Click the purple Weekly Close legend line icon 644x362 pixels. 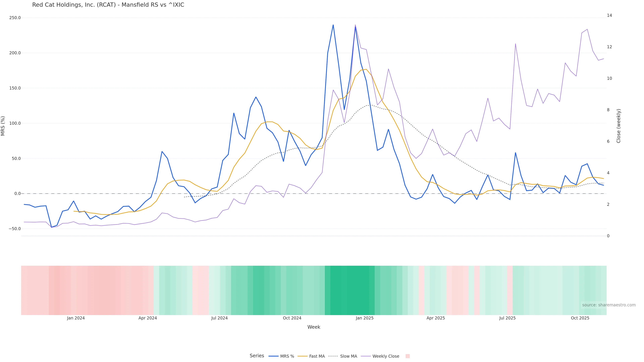[x=366, y=356]
